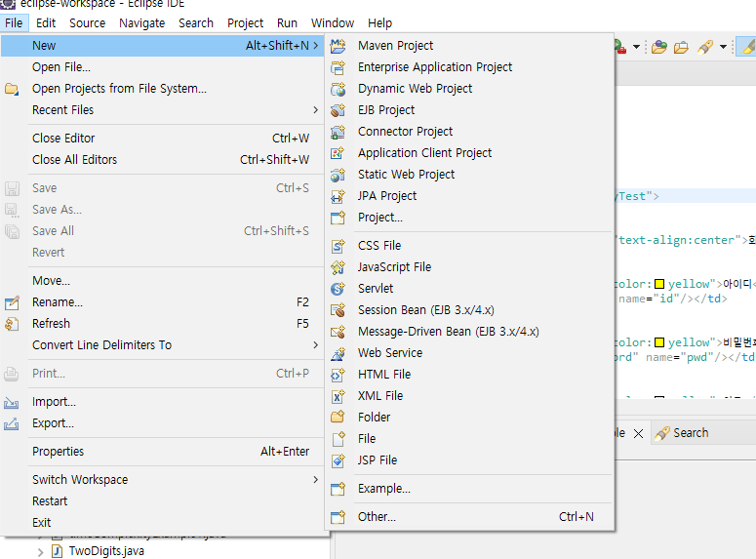The image size is (756, 559).
Task: Open the dropdown arrow beside the run server icon
Action: coord(636,47)
